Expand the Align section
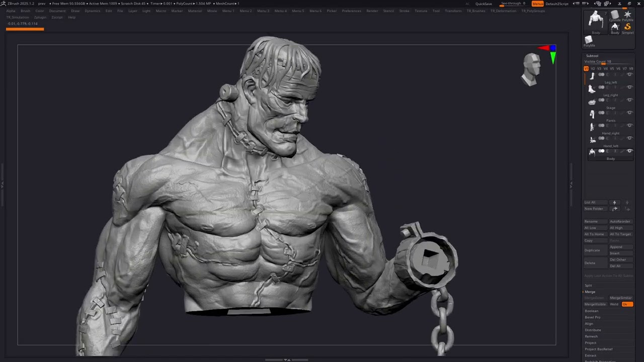This screenshot has height=362, width=644. click(589, 324)
